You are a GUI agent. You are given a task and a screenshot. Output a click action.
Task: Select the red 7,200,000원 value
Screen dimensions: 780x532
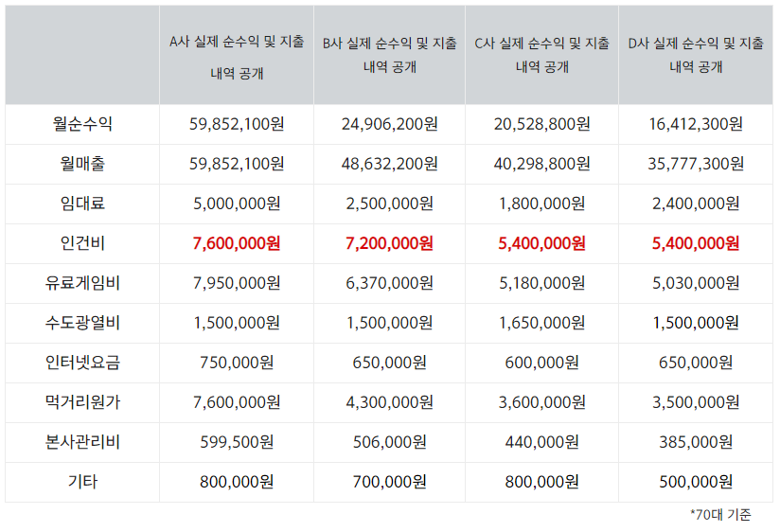[389, 243]
